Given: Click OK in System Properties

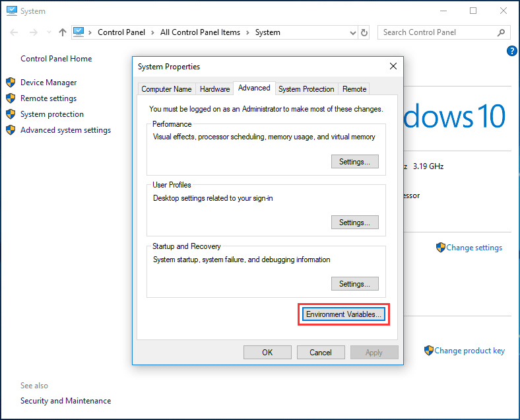Looking at the screenshot, I should tap(267, 353).
